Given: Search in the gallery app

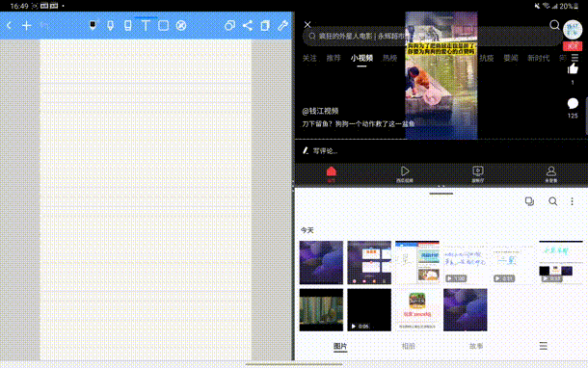Looking at the screenshot, I should tap(552, 201).
